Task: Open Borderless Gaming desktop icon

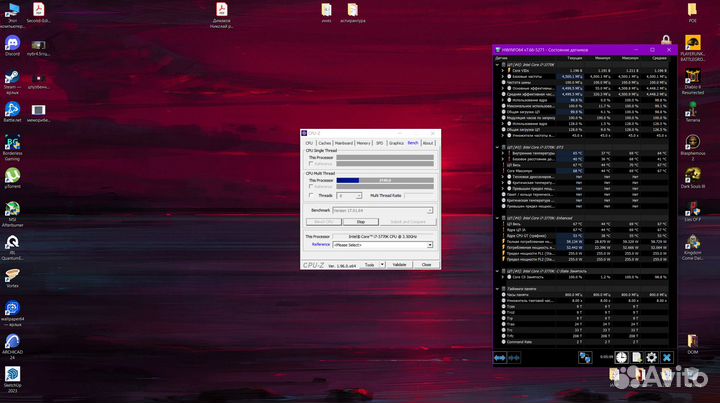Action: (12, 148)
